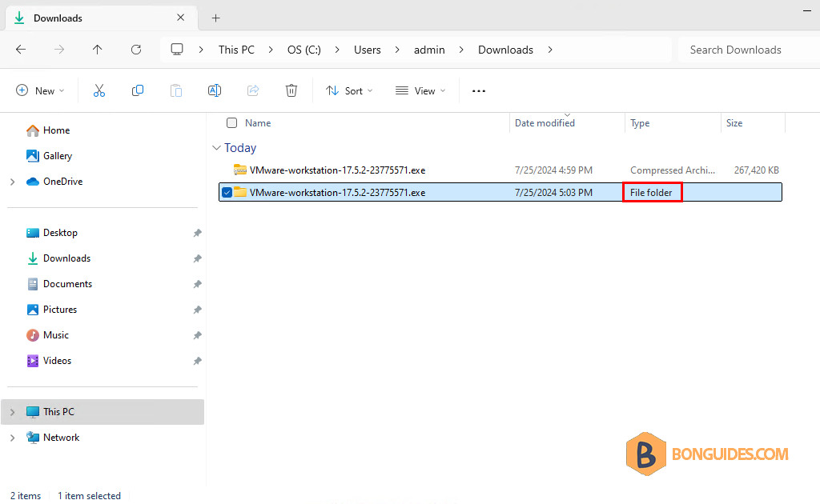Sort by Date modified column header
This screenshot has height=504, width=820.
pos(545,122)
